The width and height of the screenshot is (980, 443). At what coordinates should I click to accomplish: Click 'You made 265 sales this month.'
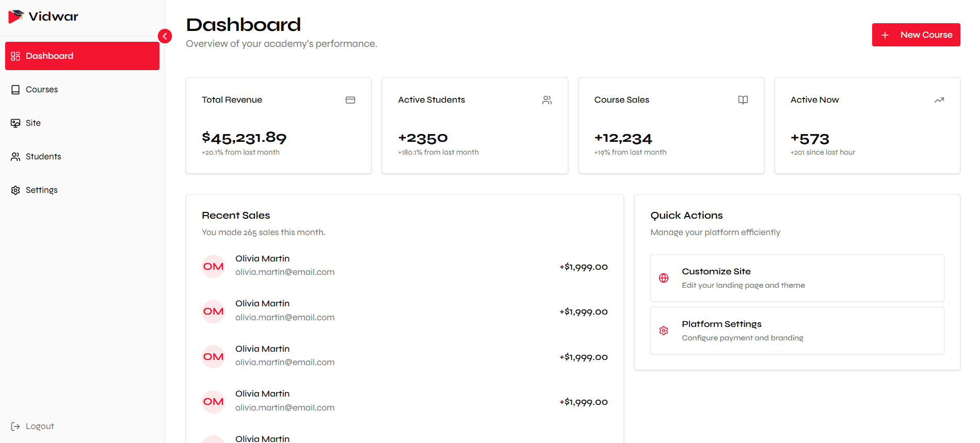pyautogui.click(x=263, y=233)
